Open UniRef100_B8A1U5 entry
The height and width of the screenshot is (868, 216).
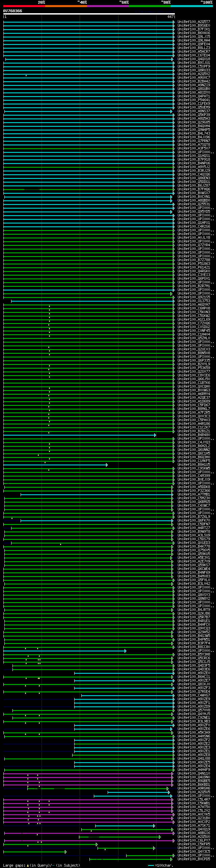click(194, 465)
